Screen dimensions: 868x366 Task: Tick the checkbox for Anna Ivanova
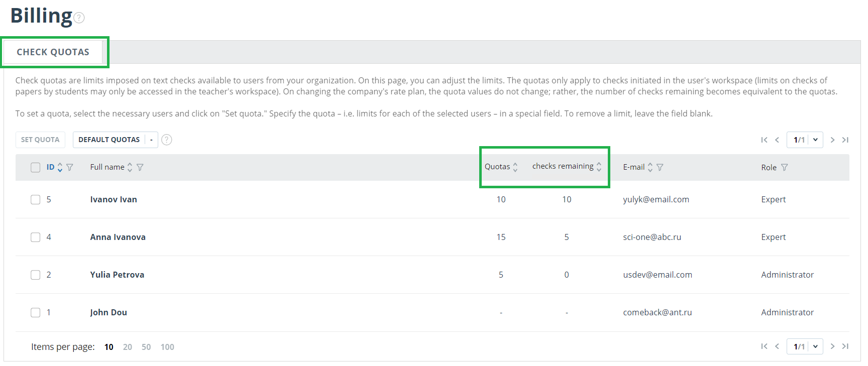[36, 237]
